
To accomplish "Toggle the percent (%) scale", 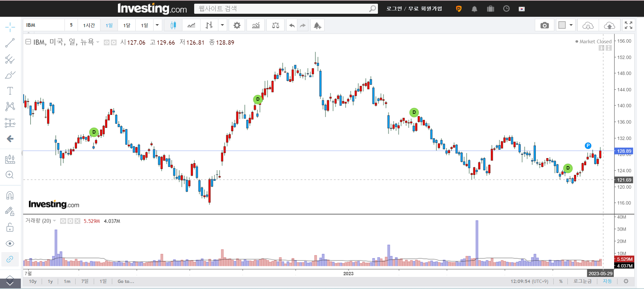I will pos(561,281).
